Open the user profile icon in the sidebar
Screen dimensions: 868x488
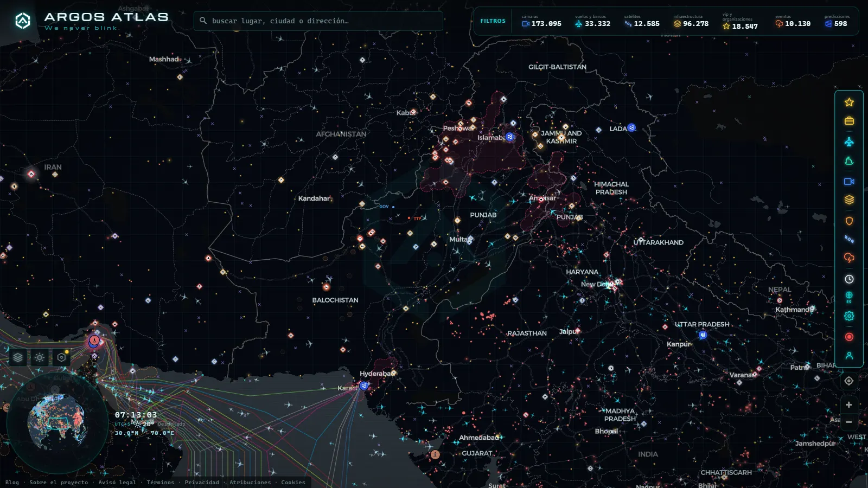(x=849, y=356)
